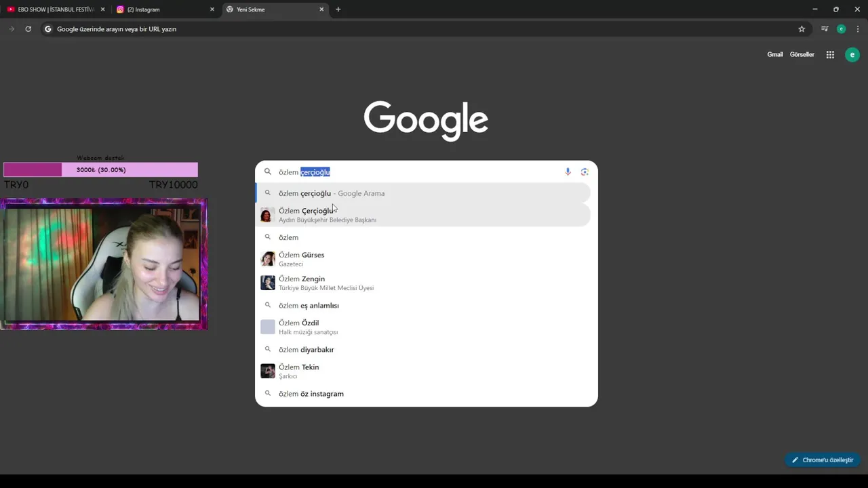The height and width of the screenshot is (488, 868).
Task: Choose 'özlem eş anlamlısı' suggestion
Action: coord(422,306)
